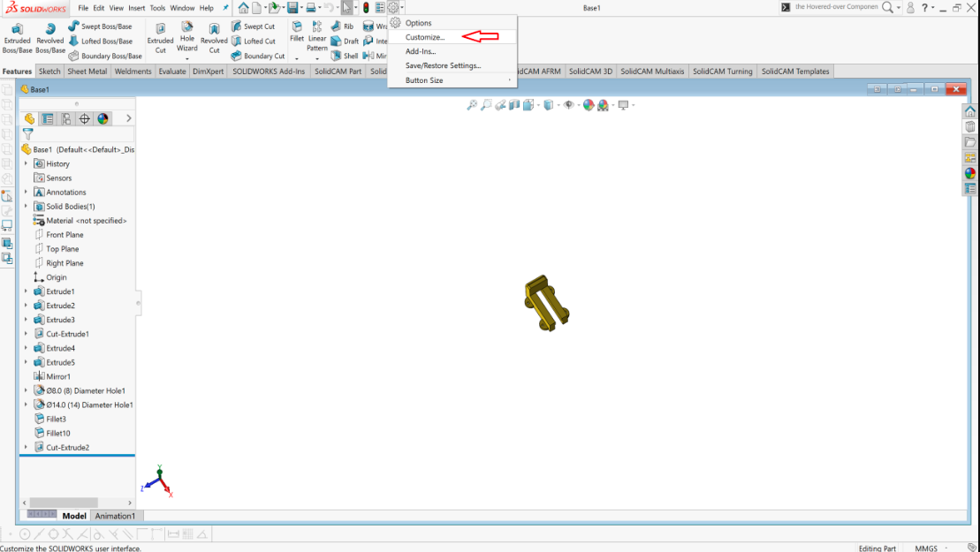Select the Rib tool

click(342, 26)
